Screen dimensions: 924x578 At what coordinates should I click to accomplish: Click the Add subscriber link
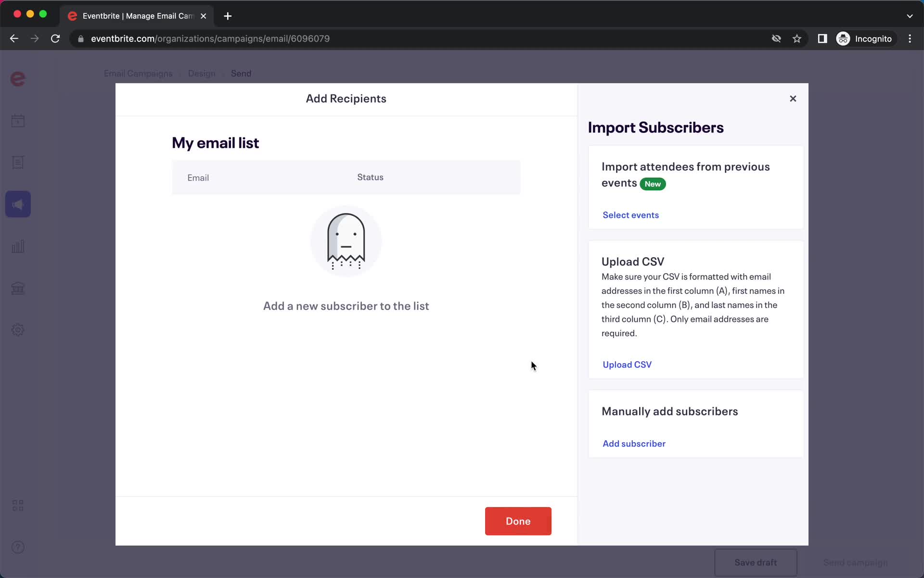pyautogui.click(x=634, y=444)
